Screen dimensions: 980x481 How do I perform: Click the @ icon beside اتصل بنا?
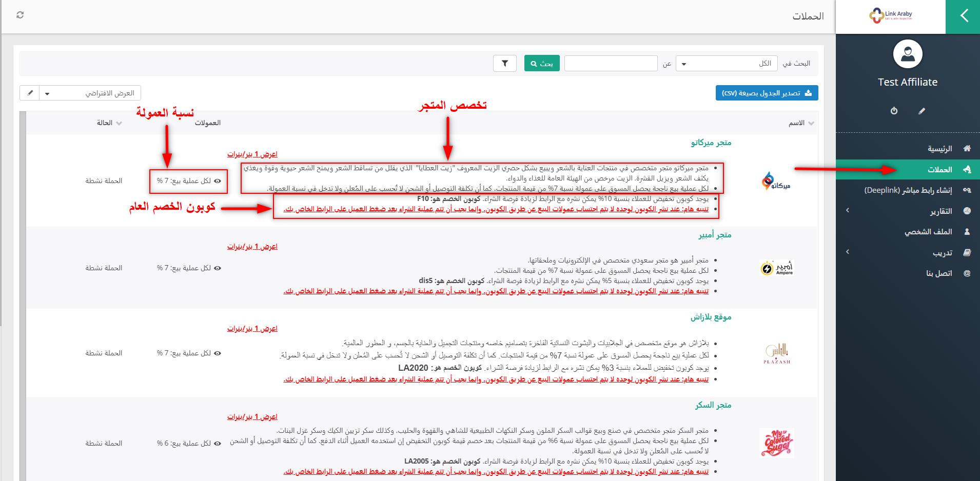967,273
